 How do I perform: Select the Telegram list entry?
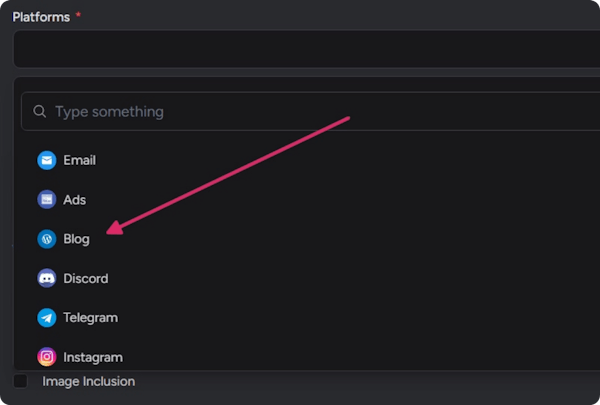click(90, 318)
